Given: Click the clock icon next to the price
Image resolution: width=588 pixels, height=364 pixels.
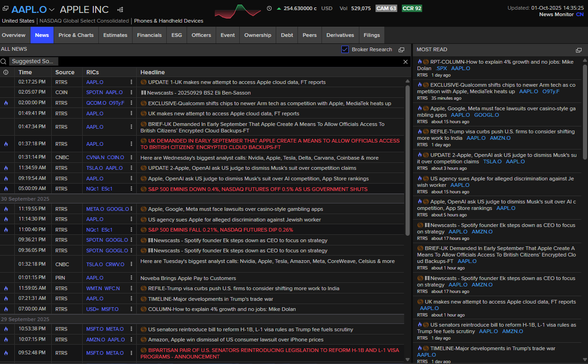Looking at the screenshot, I should (x=269, y=8).
